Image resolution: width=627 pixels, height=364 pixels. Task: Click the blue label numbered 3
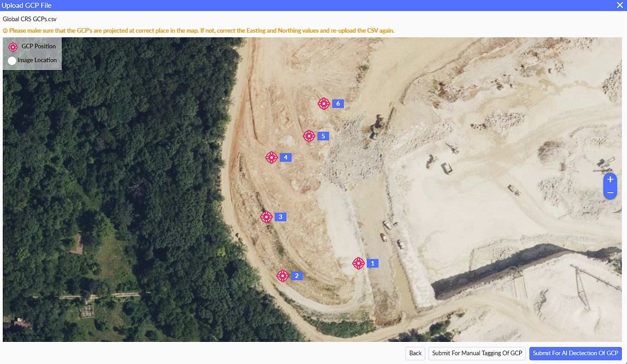click(x=280, y=217)
